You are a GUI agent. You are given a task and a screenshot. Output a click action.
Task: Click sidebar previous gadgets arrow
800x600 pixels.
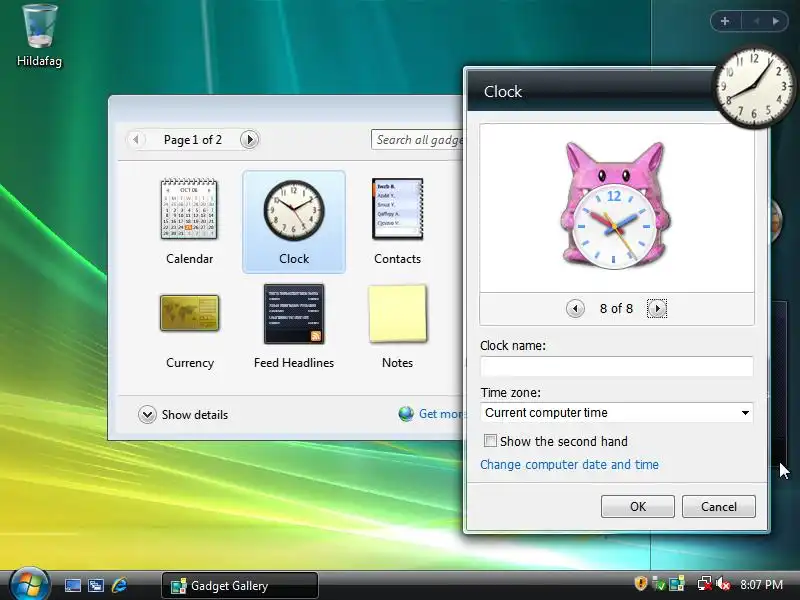click(x=757, y=21)
